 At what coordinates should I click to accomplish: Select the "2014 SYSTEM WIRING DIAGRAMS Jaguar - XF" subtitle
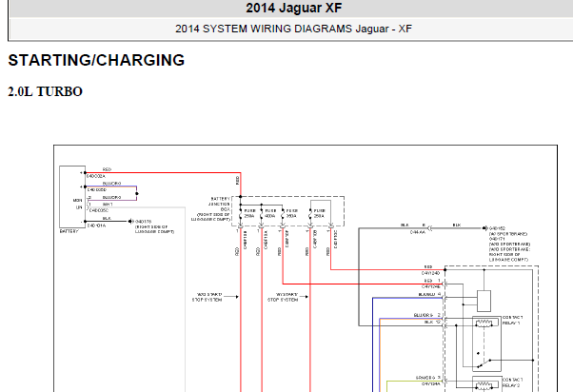tap(293, 29)
